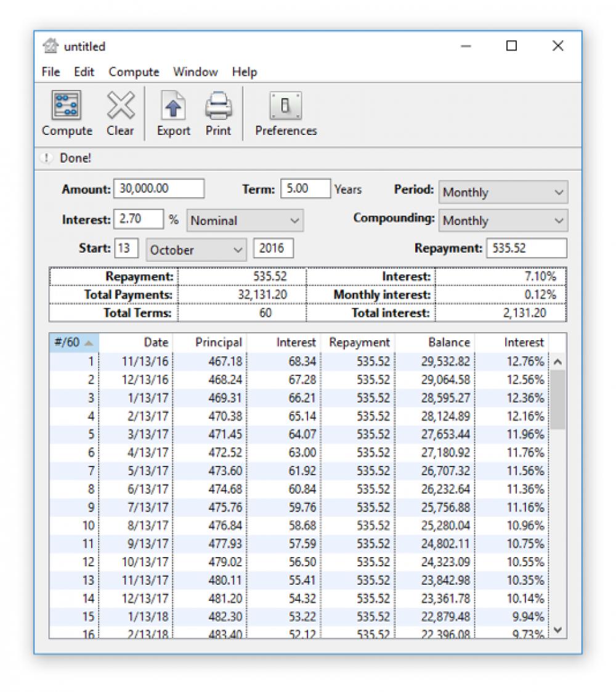Screen dimensions: 616x692
Task: Open the Compute menu
Action: [x=133, y=71]
